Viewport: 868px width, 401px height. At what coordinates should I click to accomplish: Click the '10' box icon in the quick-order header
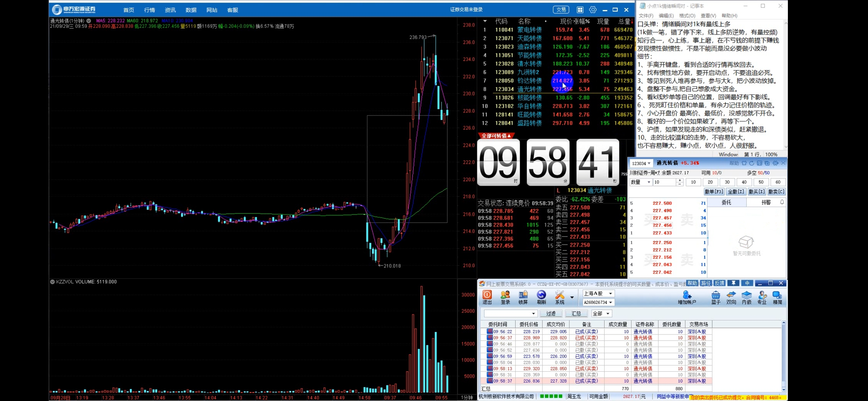tap(759, 163)
